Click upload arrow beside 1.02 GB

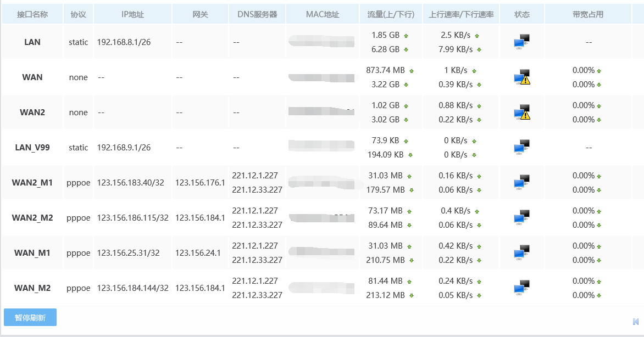[x=406, y=106]
